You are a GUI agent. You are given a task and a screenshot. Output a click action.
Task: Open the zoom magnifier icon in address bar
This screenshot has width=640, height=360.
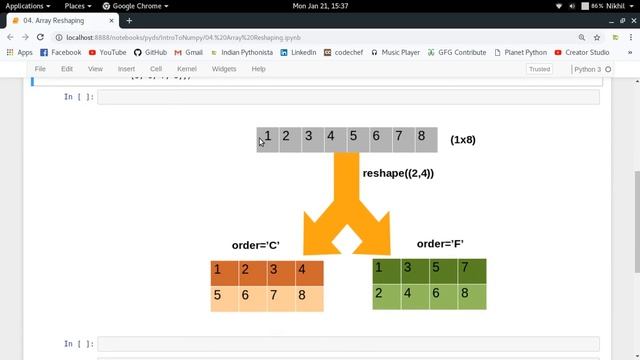tap(582, 38)
